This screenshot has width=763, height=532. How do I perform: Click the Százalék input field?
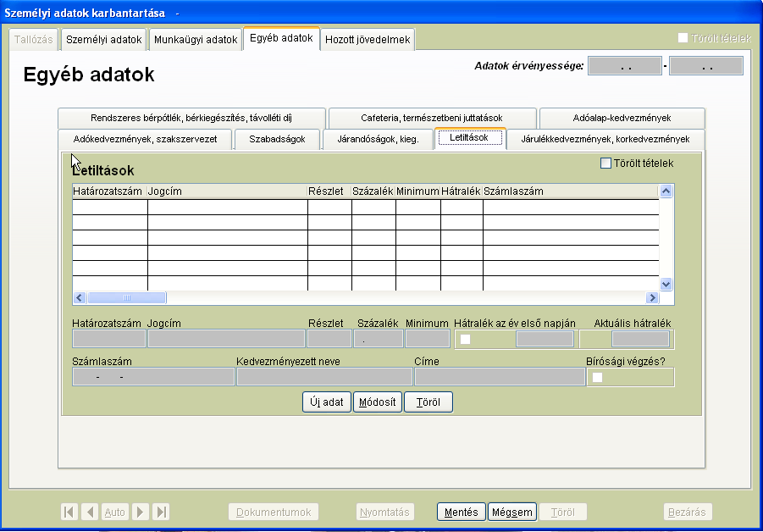pos(379,339)
